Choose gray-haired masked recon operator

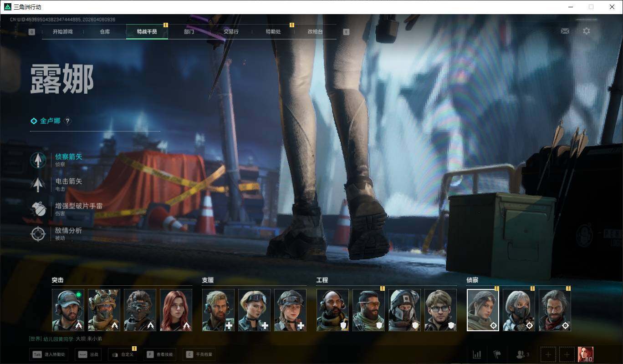pos(519,310)
